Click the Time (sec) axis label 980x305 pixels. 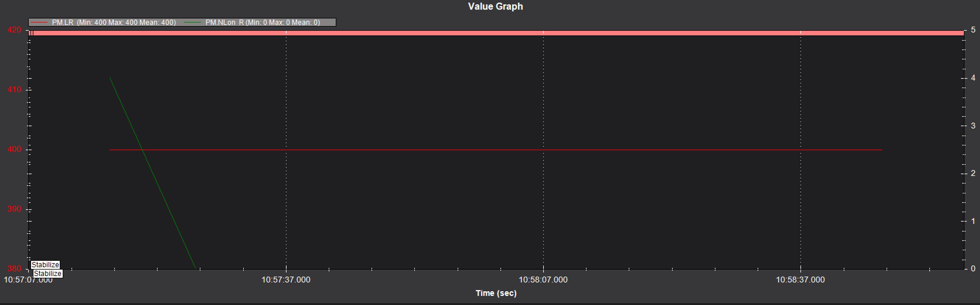(496, 293)
